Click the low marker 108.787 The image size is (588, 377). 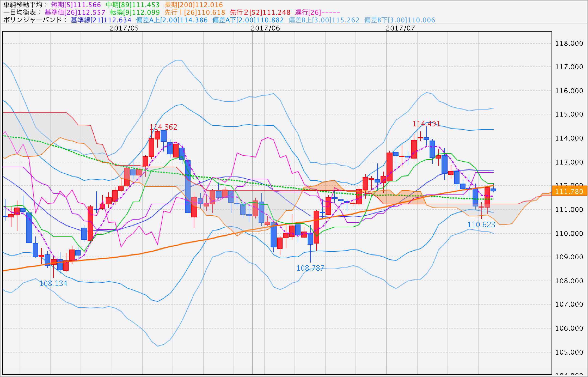coord(310,268)
